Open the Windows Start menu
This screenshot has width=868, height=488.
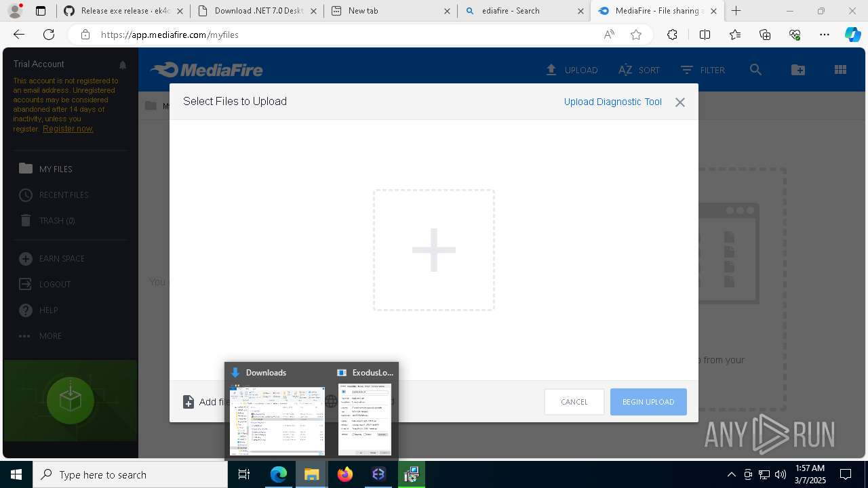tap(16, 474)
